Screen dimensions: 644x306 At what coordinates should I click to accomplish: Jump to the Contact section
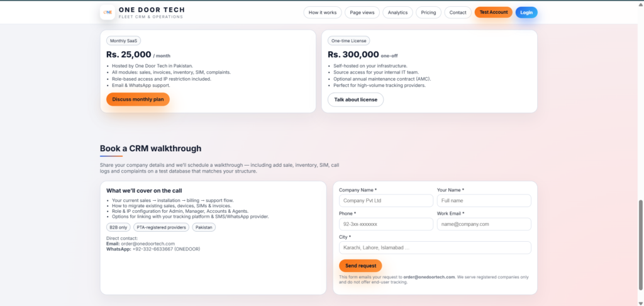(x=458, y=13)
